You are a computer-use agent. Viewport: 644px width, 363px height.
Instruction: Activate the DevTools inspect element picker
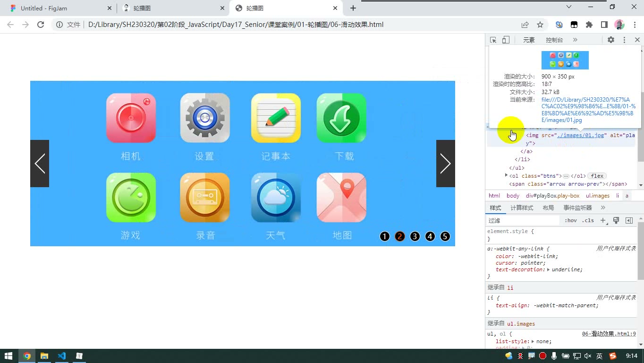point(493,40)
